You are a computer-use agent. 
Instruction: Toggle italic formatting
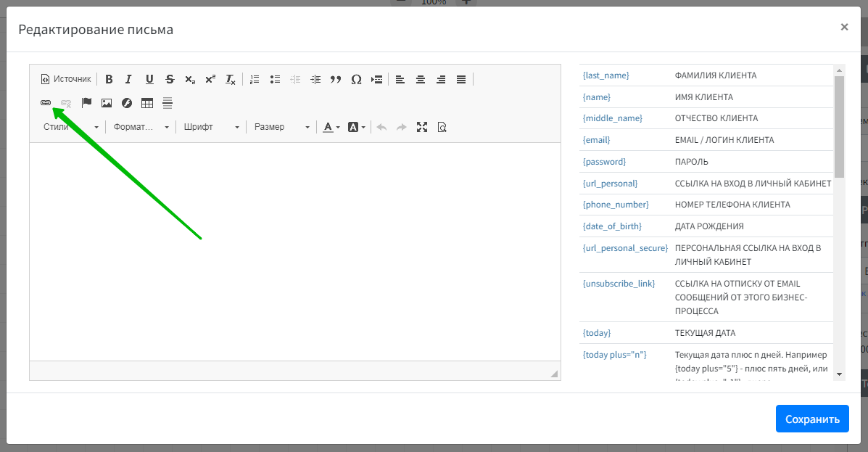(x=129, y=79)
